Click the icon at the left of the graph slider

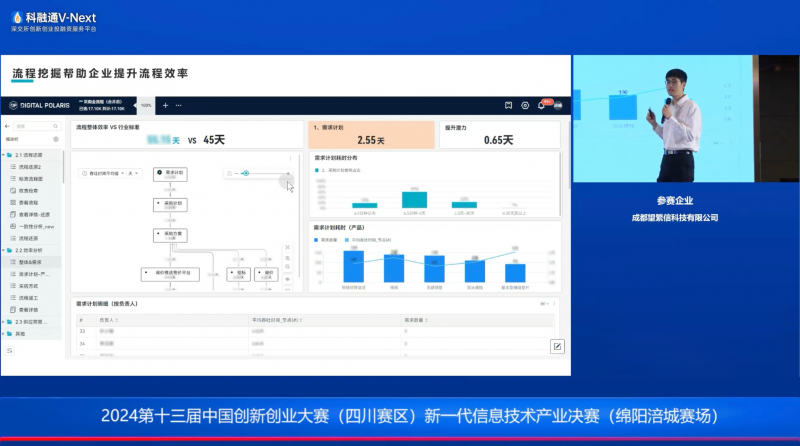tap(229, 174)
